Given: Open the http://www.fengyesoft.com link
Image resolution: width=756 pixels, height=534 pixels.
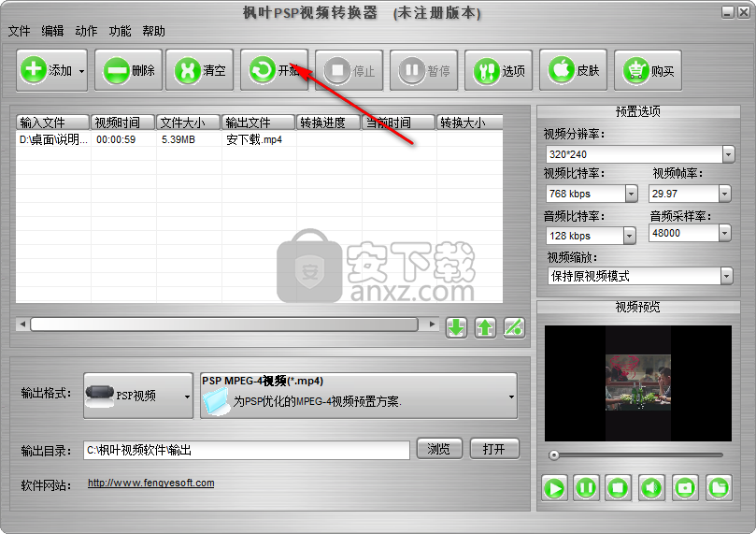Looking at the screenshot, I should pos(150,483).
